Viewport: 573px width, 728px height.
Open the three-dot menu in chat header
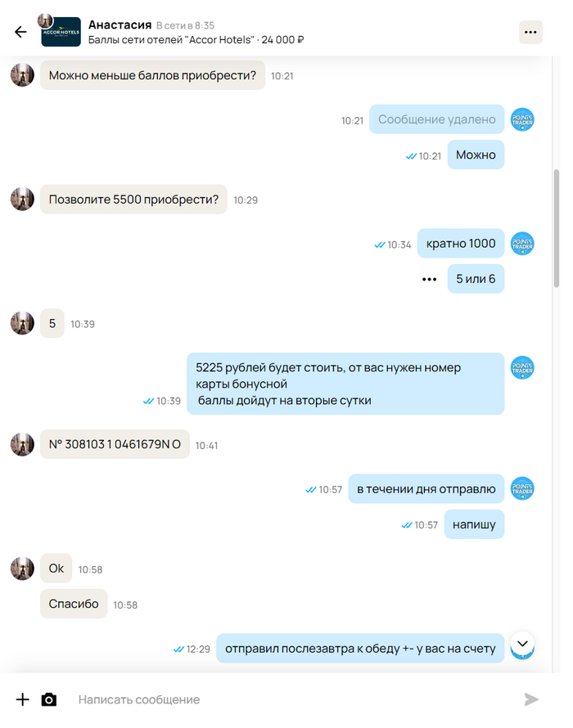coord(530,32)
